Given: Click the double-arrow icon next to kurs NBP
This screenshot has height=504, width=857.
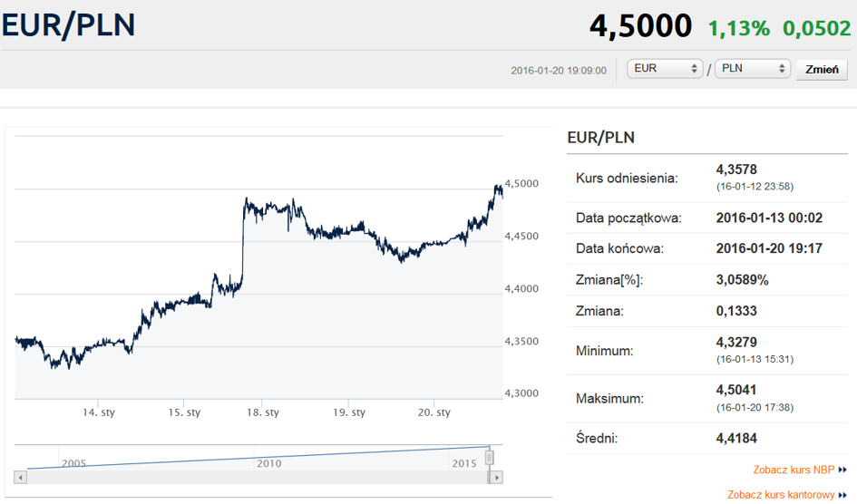Looking at the screenshot, I should (842, 470).
